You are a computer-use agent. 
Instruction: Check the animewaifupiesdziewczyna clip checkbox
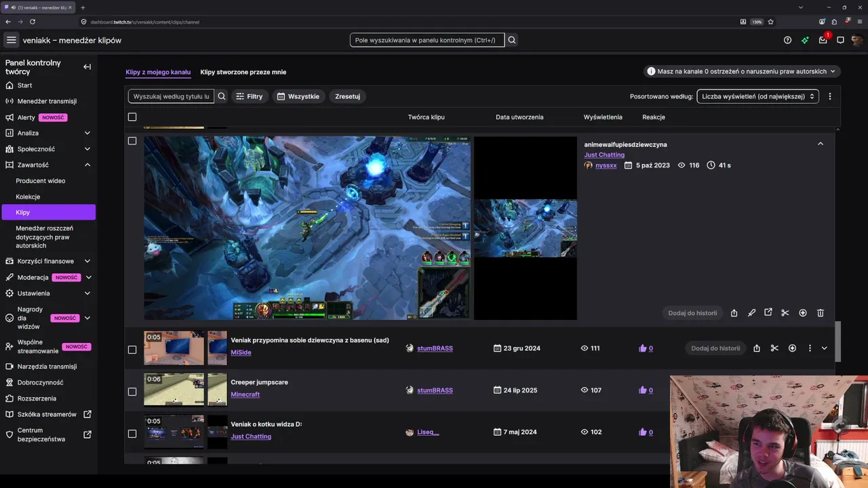pyautogui.click(x=132, y=141)
